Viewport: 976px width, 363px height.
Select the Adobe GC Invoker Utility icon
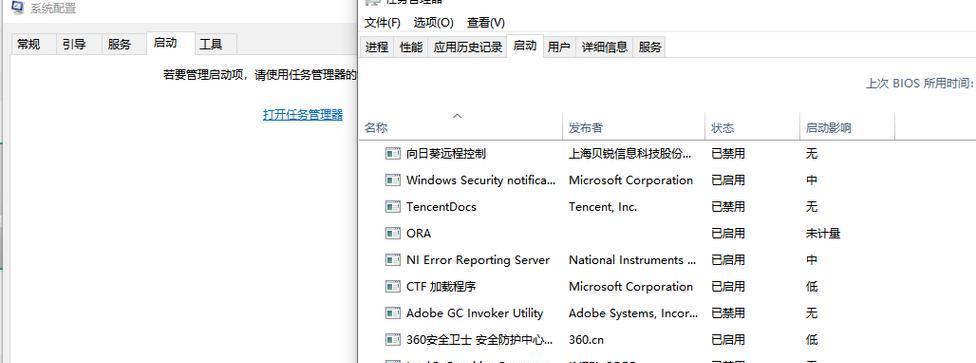(393, 313)
